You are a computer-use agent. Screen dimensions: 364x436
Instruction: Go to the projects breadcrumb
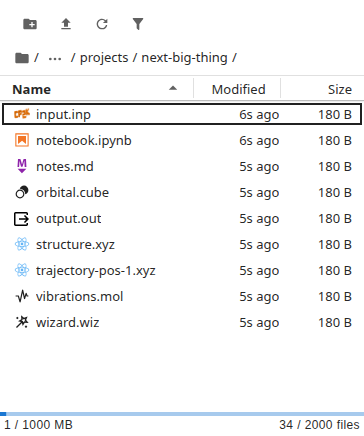point(104,58)
